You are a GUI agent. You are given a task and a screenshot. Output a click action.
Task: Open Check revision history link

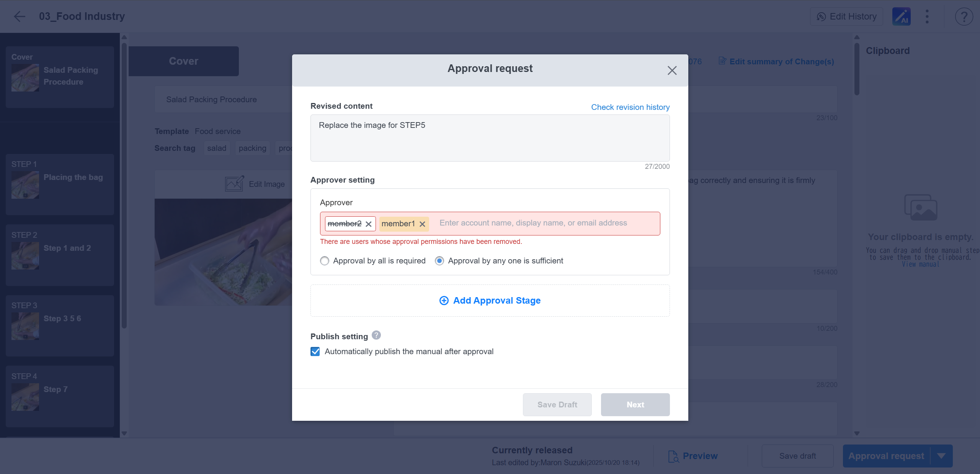point(630,107)
